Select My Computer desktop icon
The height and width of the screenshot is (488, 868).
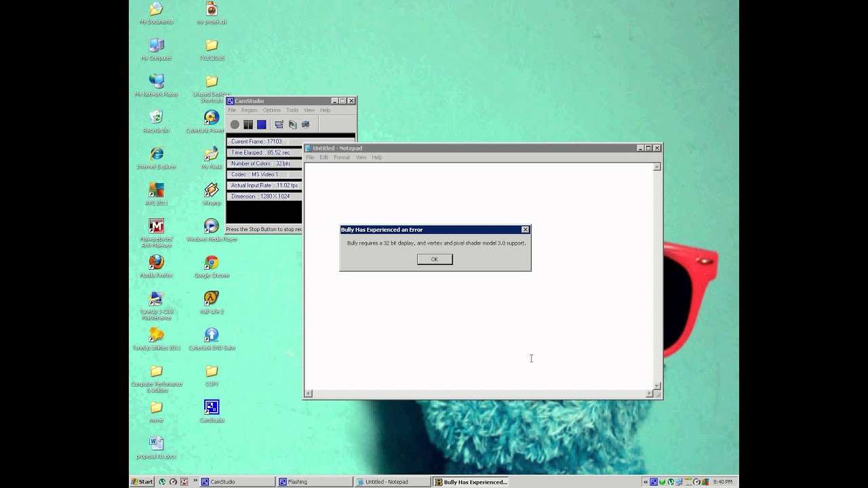(156, 49)
